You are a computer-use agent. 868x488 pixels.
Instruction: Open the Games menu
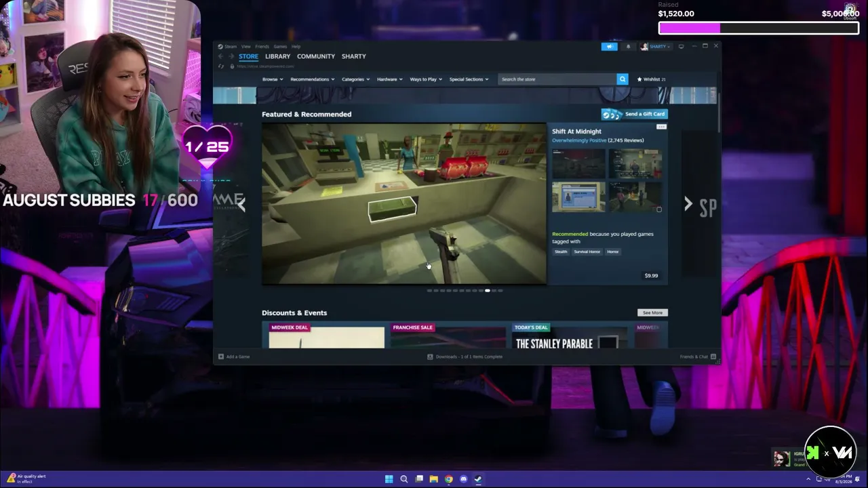click(280, 47)
